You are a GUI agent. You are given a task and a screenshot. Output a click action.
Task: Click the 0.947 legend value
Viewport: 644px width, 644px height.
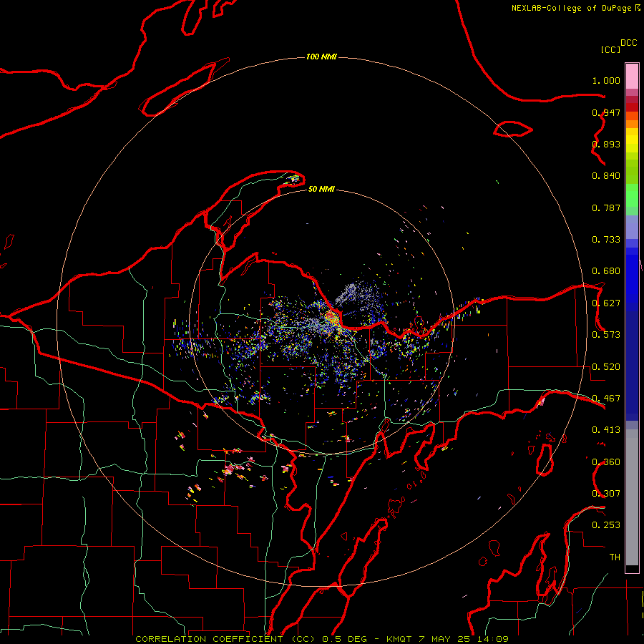606,112
